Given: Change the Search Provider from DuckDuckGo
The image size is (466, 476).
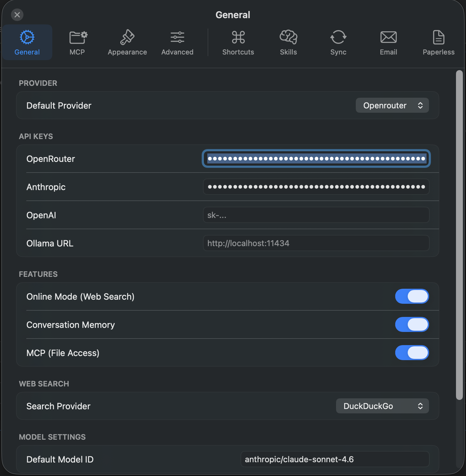Looking at the screenshot, I should click(382, 406).
